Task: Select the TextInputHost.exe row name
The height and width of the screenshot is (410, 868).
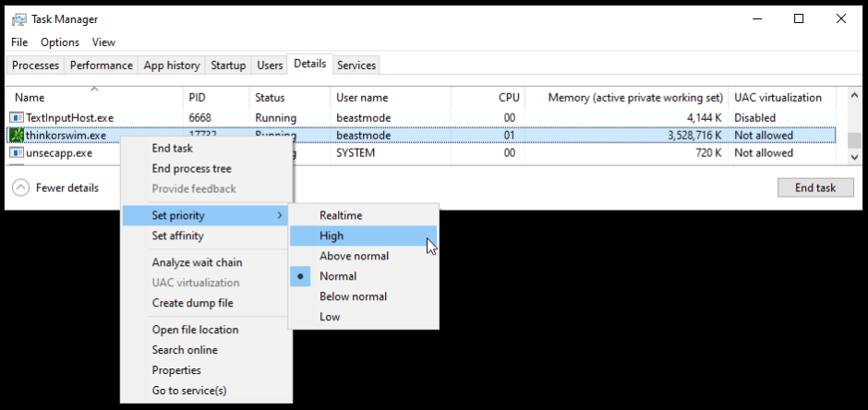Action: point(70,118)
